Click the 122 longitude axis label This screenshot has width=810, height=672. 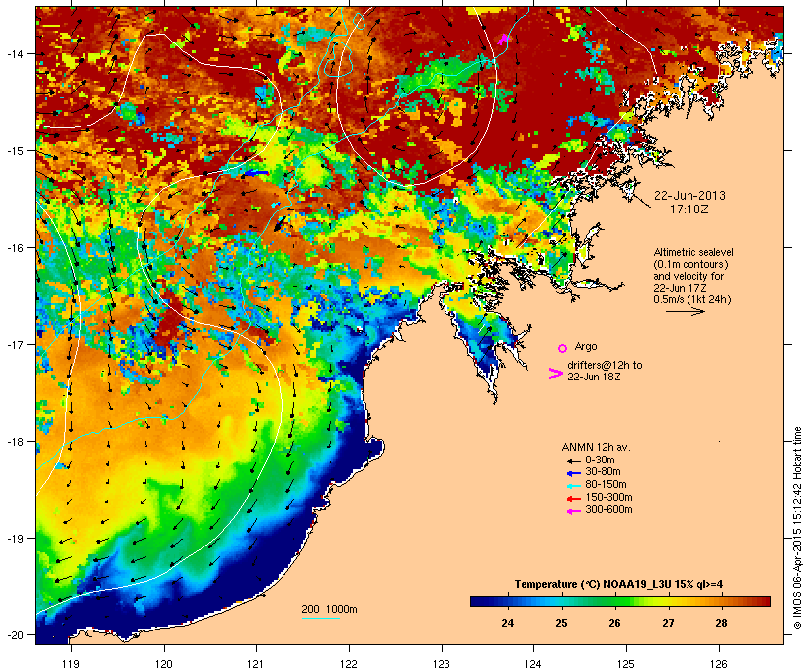[x=349, y=664]
